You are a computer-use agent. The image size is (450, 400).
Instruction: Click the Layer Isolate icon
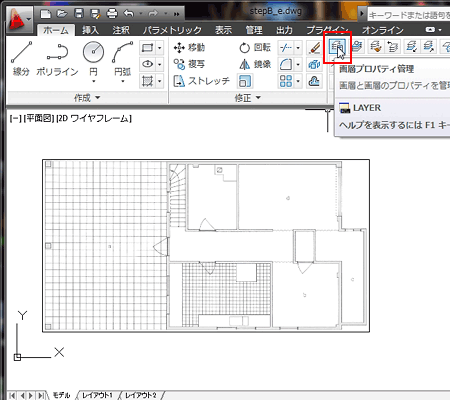(411, 47)
